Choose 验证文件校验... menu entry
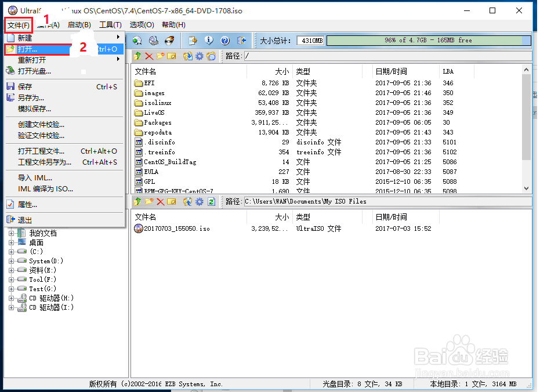This screenshot has height=392, width=540. click(64, 136)
